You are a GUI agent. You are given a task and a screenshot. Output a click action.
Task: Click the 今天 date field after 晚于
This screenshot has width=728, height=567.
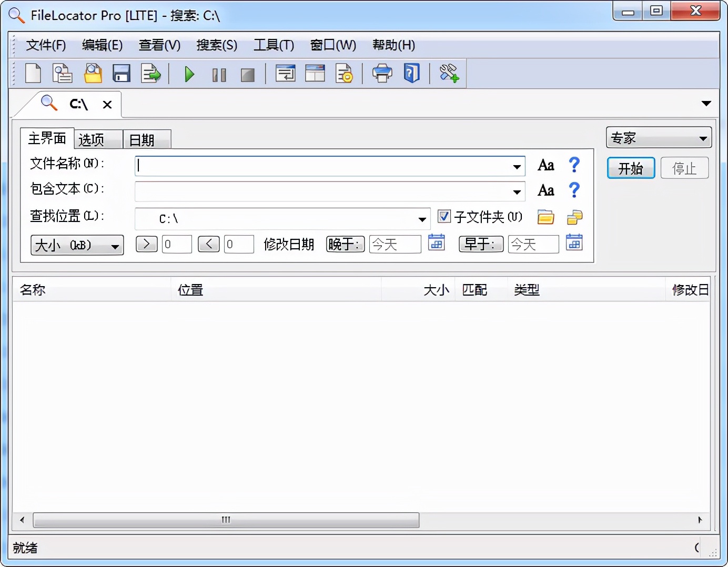395,244
